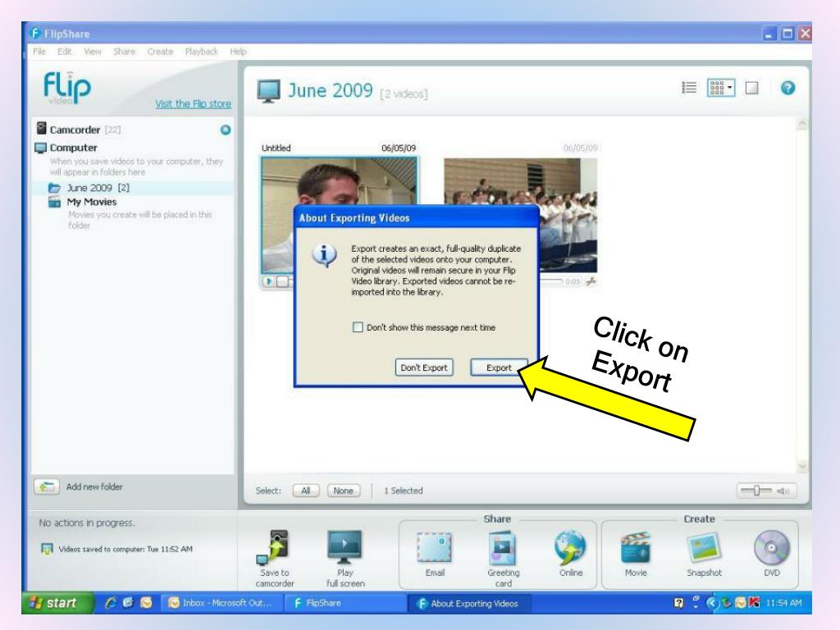This screenshot has height=630, width=840.
Task: Click the Kaspersky red K tray icon
Action: (755, 603)
